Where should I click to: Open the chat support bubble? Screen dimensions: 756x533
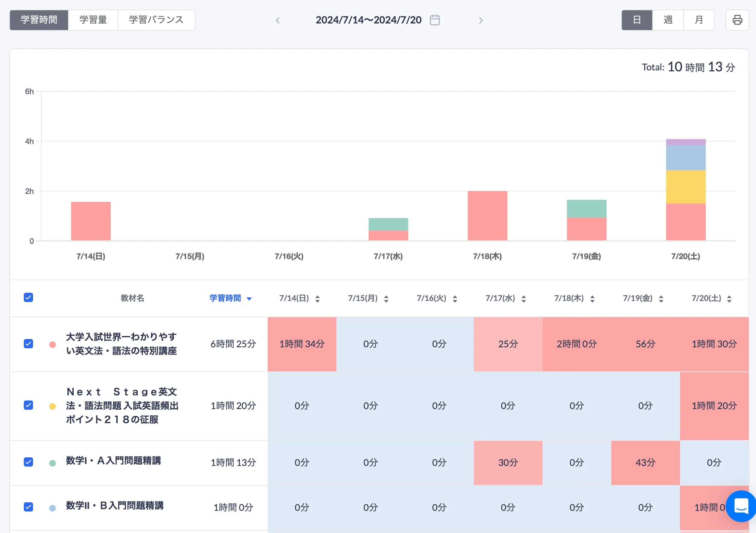741,506
